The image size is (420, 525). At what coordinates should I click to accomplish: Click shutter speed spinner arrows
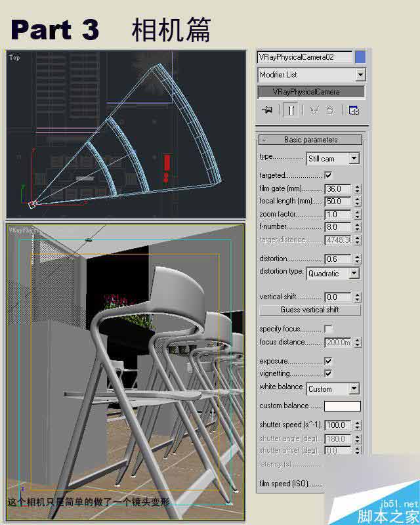click(x=358, y=425)
